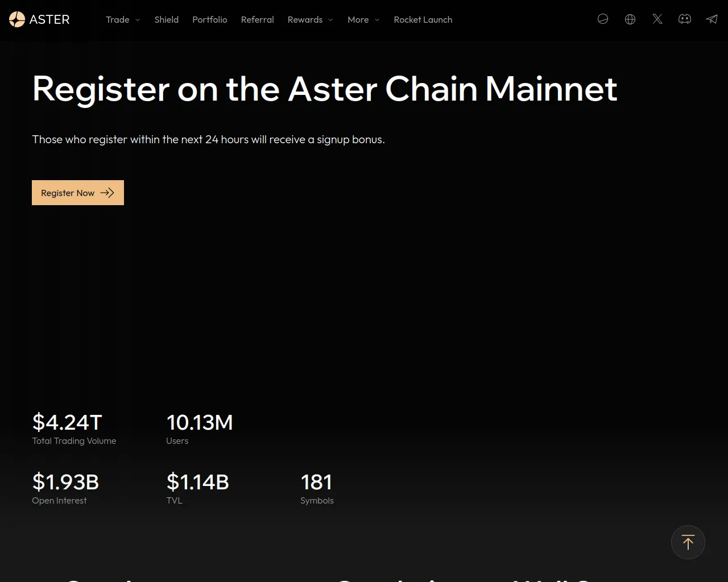728x582 pixels.
Task: Click the $1.93B Open Interest stat
Action: 65,482
